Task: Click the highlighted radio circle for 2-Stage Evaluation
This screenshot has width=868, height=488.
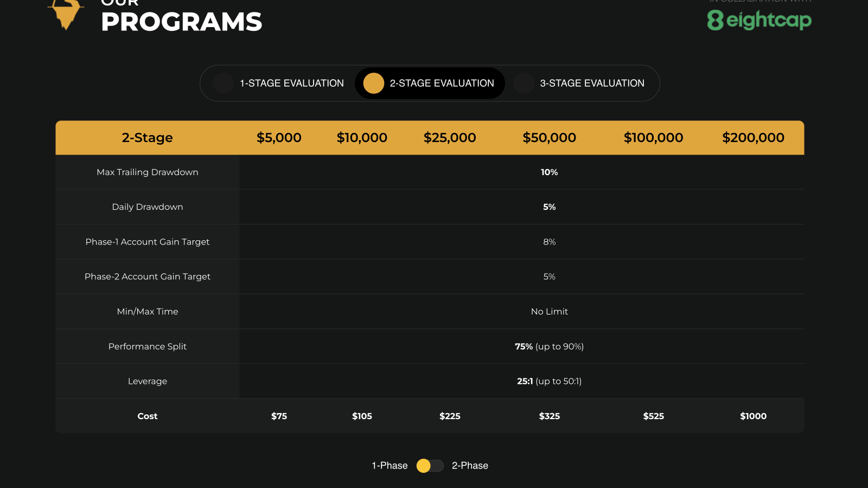Action: [373, 83]
